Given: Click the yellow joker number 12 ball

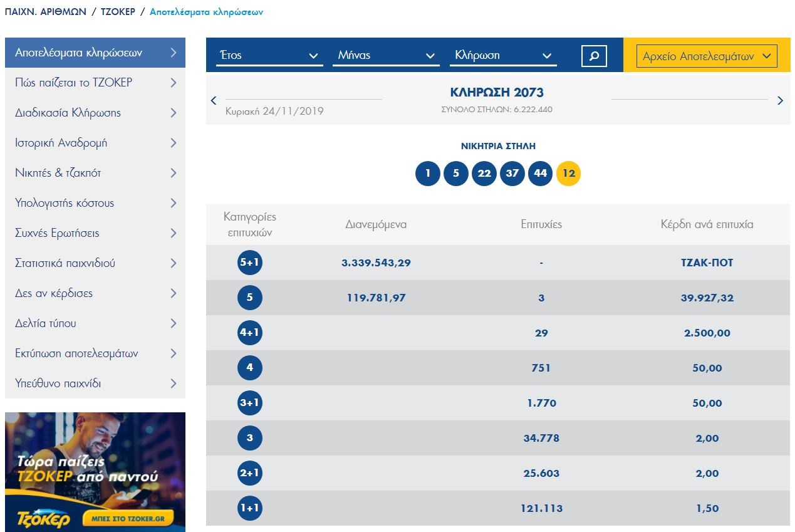Looking at the screenshot, I should (x=568, y=173).
